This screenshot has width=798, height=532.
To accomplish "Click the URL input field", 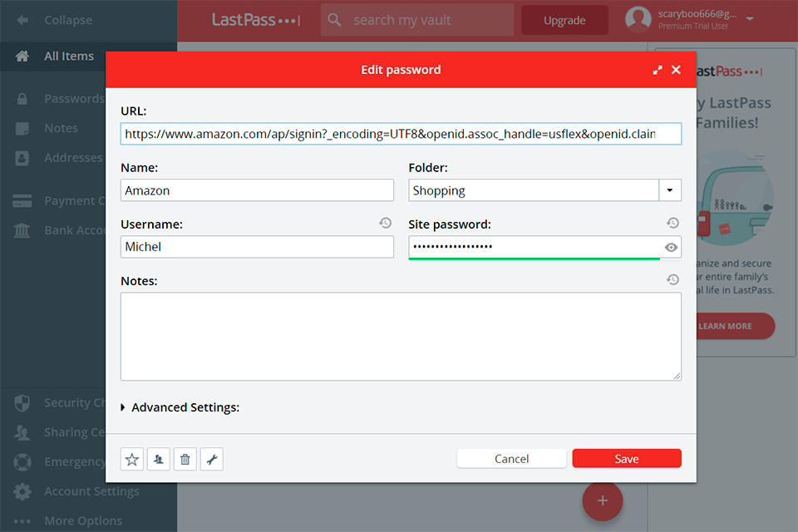I will (x=401, y=134).
